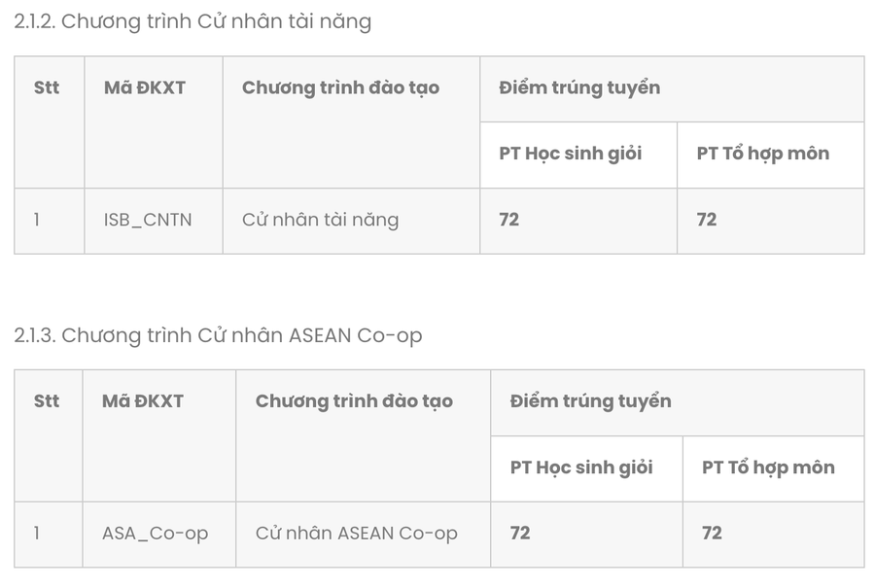Viewport: 875px width, 588px height.
Task: Click the 'Cử nhân tài năng' program name cell
Action: tap(320, 220)
